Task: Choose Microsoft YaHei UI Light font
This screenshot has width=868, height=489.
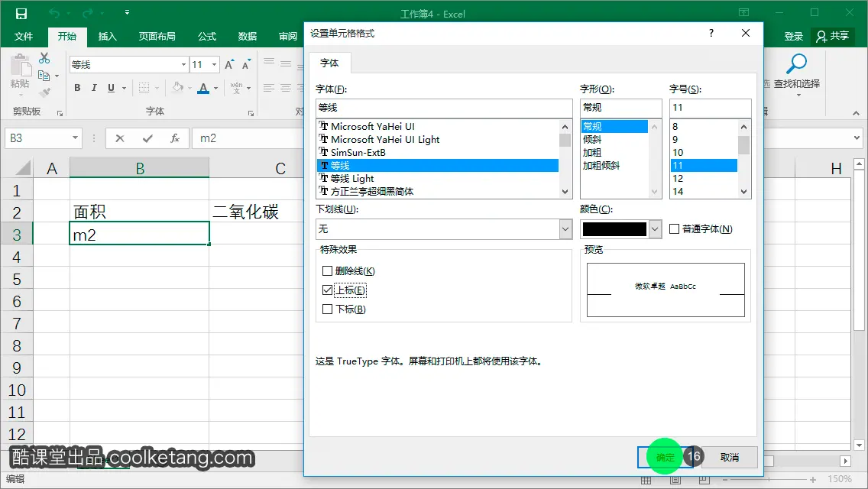Action: [385, 140]
